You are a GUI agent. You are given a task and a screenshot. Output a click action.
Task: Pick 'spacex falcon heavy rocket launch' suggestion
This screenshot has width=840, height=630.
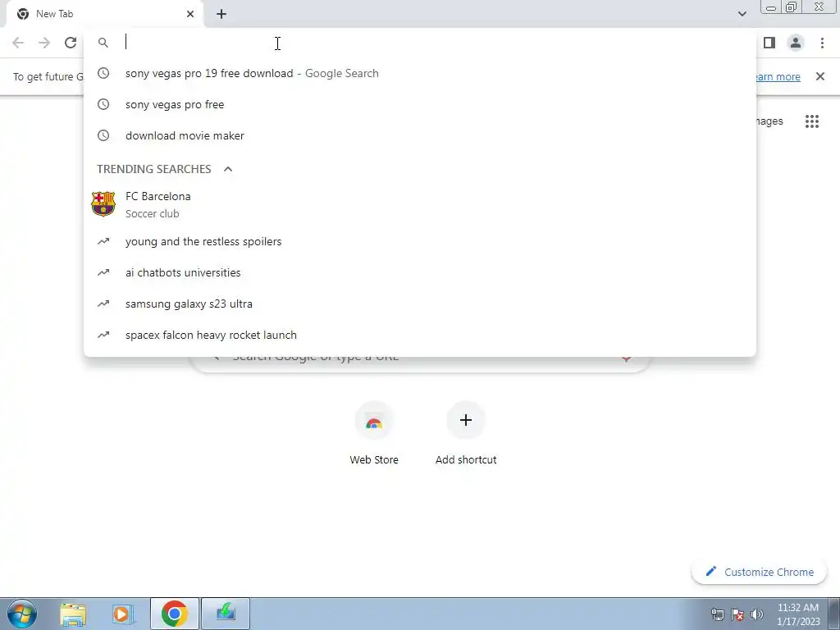tap(420, 335)
